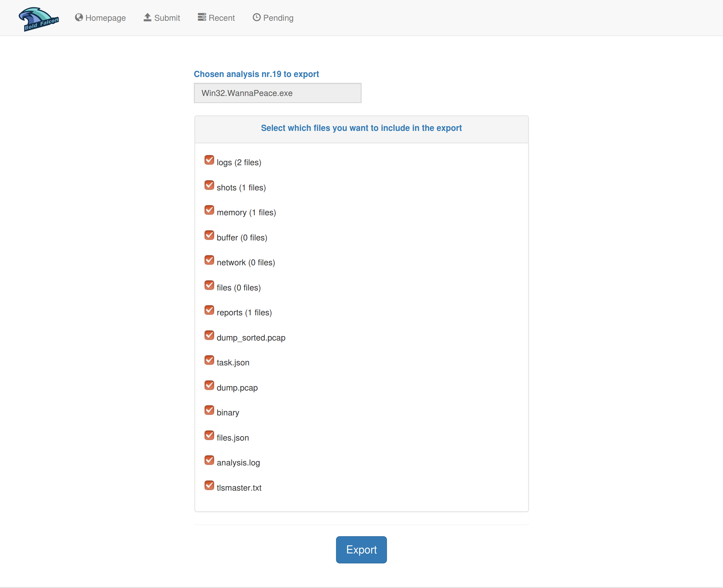Click the Export button
The height and width of the screenshot is (588, 723).
[361, 550]
